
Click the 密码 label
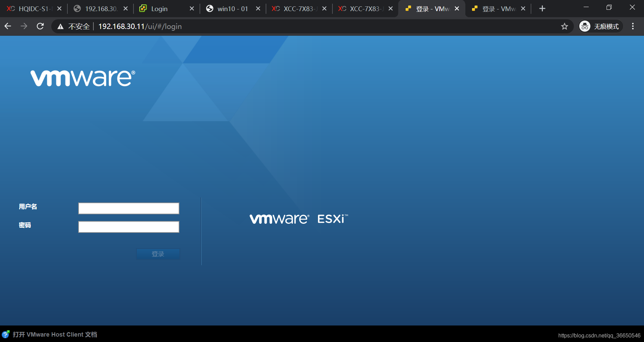(x=25, y=225)
